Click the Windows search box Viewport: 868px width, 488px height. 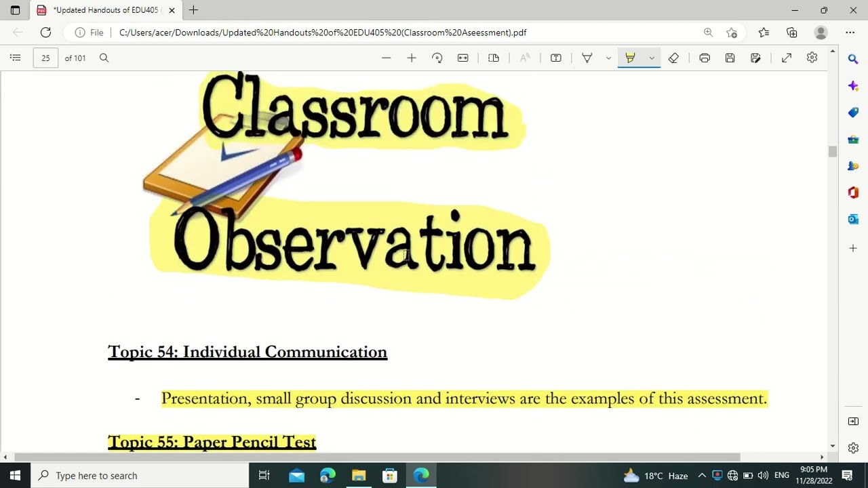pos(140,476)
